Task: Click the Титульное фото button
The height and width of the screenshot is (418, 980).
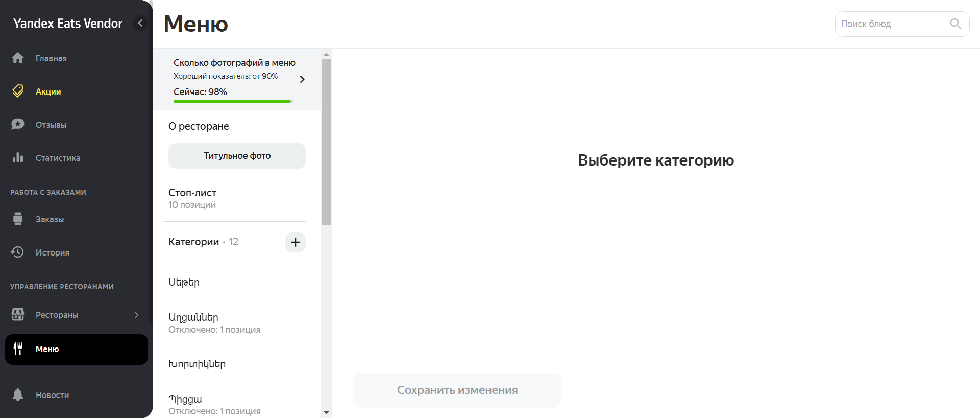Action: pos(237,156)
